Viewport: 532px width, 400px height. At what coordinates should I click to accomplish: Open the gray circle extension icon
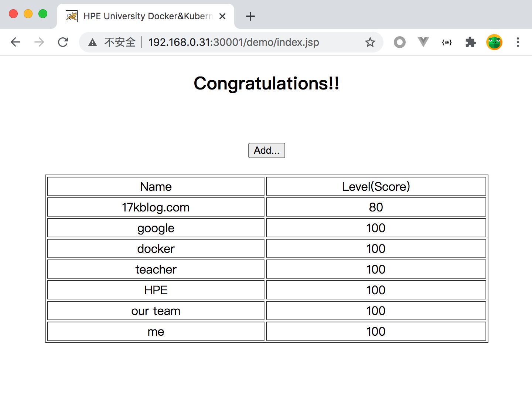click(399, 42)
